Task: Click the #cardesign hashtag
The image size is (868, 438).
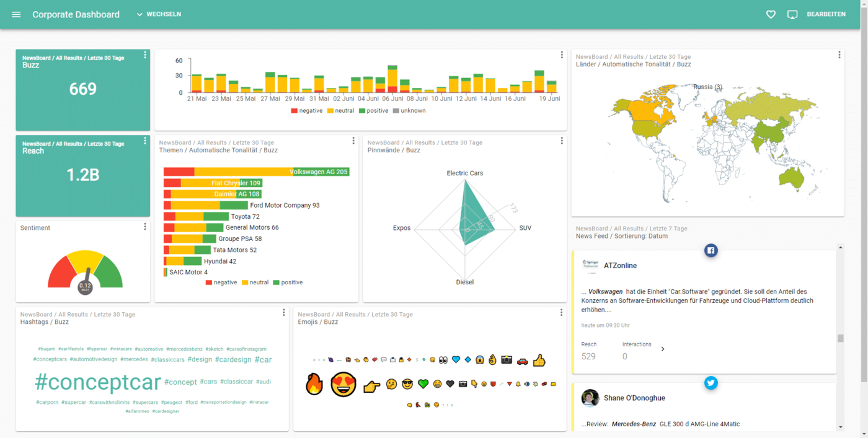Action: coord(233,359)
